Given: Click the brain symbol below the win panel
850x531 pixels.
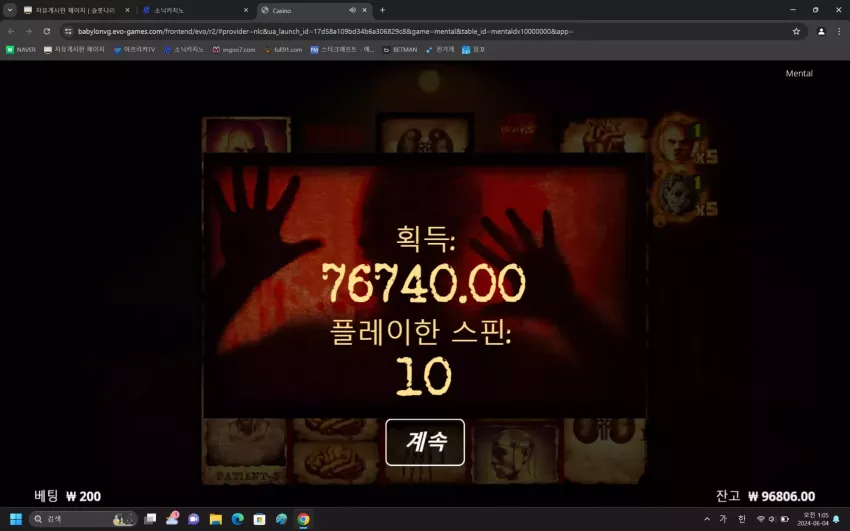Looking at the screenshot, I should click(x=335, y=462).
